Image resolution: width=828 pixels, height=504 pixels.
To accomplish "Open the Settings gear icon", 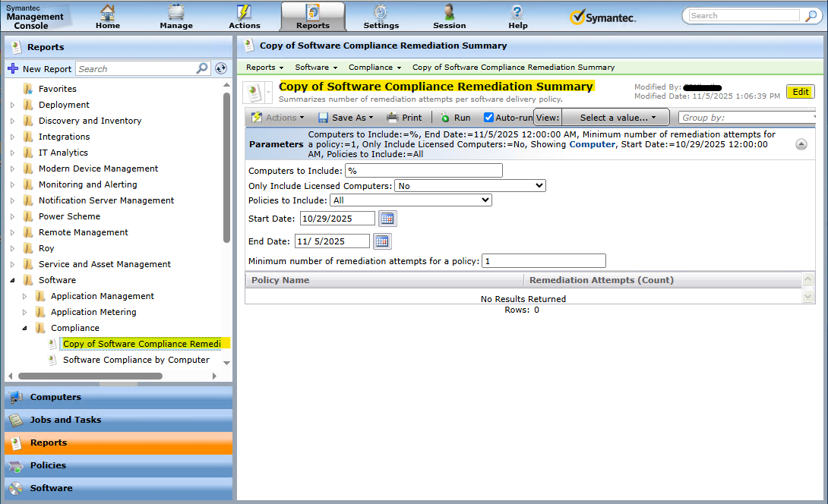I will [381, 13].
